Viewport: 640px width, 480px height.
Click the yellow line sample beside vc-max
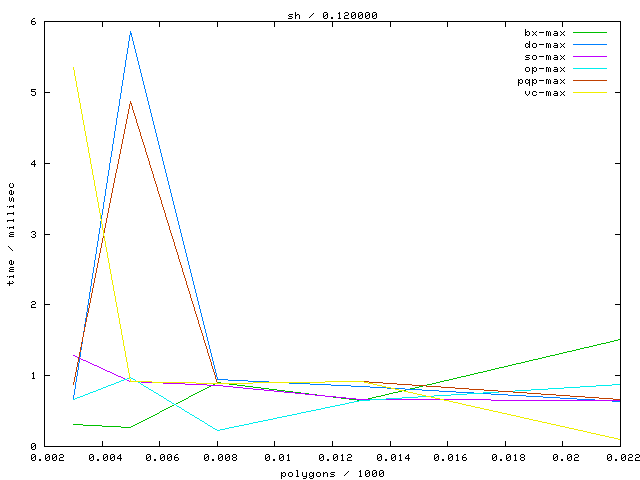point(590,92)
